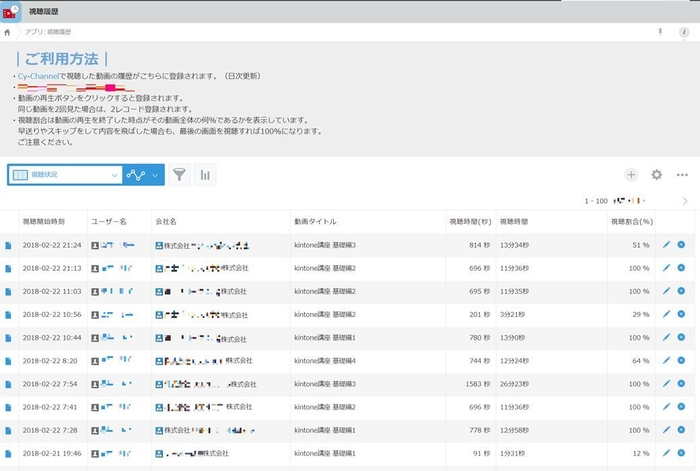Edit the 2018-02-22 21:24 record pencil icon
Screen dimensions: 700x471
[667, 244]
